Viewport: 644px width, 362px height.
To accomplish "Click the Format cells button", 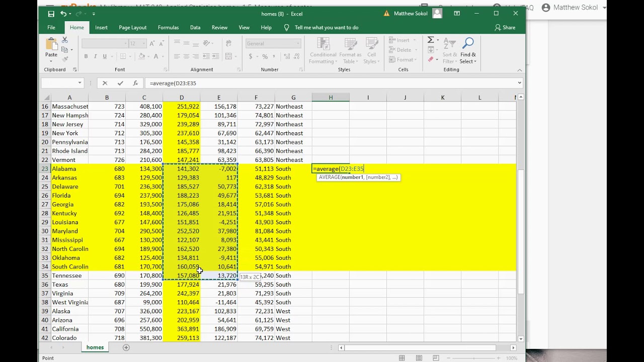I will (x=404, y=60).
